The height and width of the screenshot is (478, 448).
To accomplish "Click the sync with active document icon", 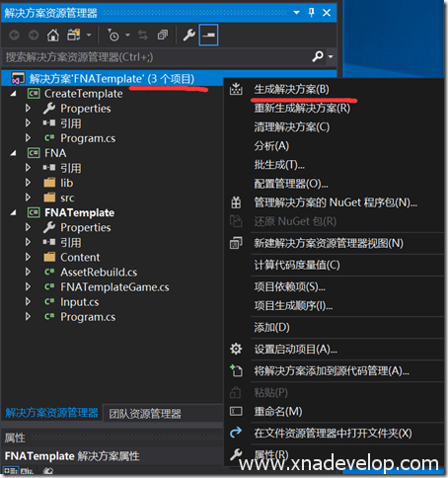I will pyautogui.click(x=143, y=35).
